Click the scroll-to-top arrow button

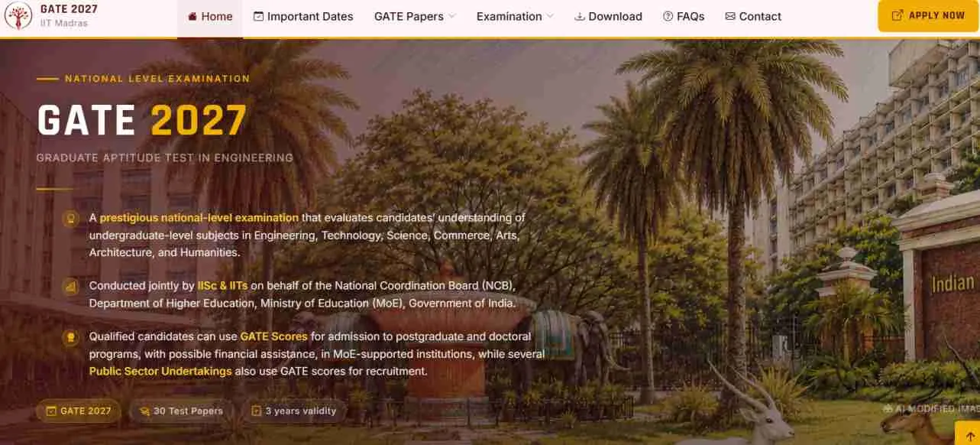[969, 436]
